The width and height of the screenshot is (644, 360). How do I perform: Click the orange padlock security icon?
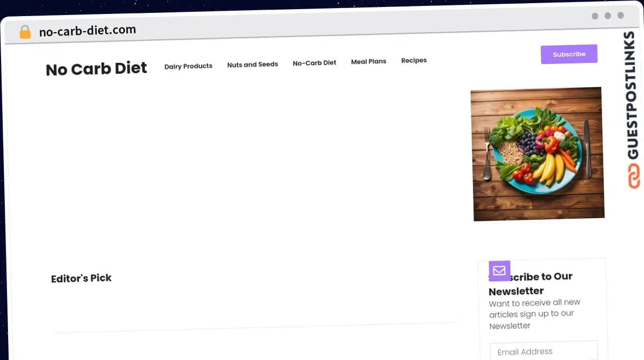[x=25, y=32]
